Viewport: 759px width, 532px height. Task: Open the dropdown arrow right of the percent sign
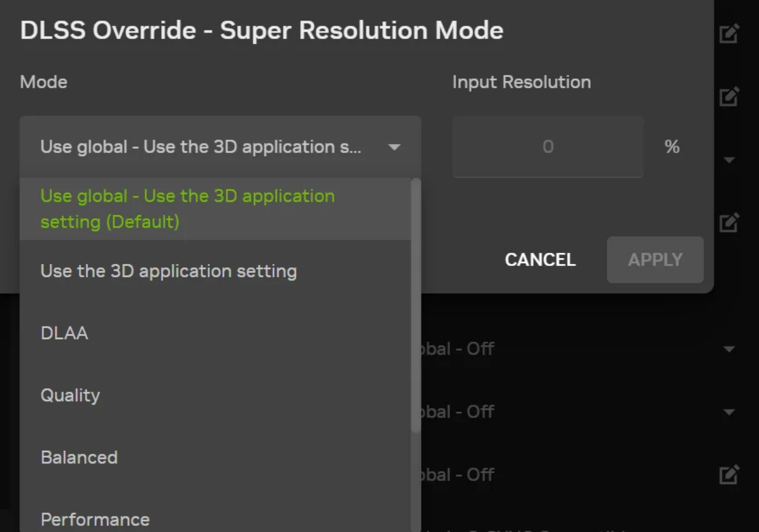tap(729, 160)
